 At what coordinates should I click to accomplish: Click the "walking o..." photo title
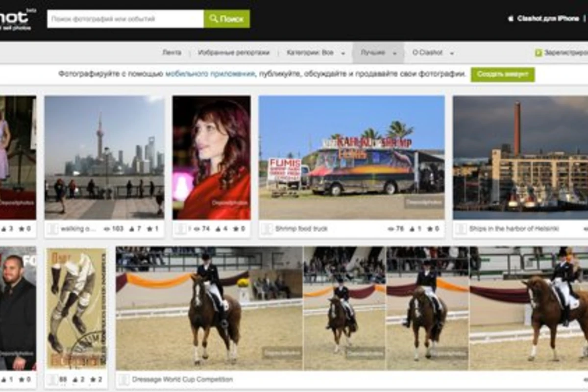click(x=79, y=229)
